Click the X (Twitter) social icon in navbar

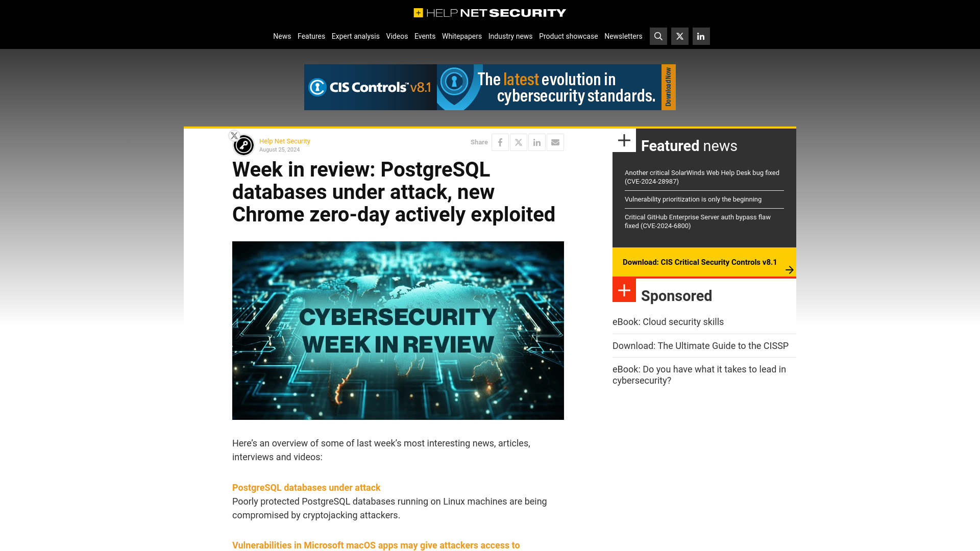(679, 36)
